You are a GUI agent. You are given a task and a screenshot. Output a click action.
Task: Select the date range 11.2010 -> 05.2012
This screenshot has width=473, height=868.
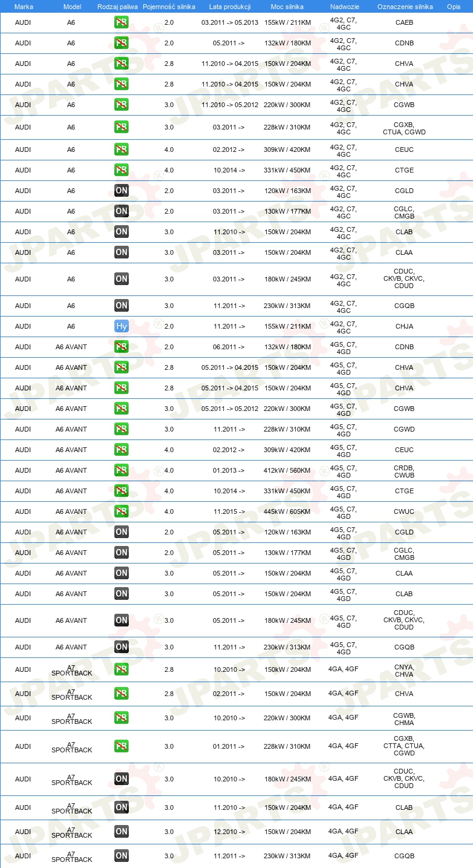[x=230, y=105]
